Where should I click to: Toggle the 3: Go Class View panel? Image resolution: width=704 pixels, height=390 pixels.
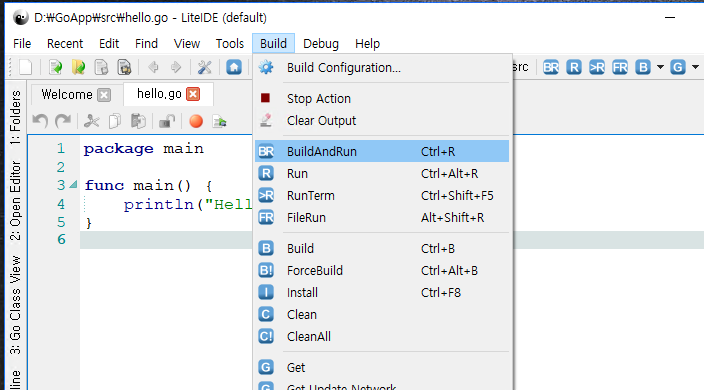click(x=16, y=305)
